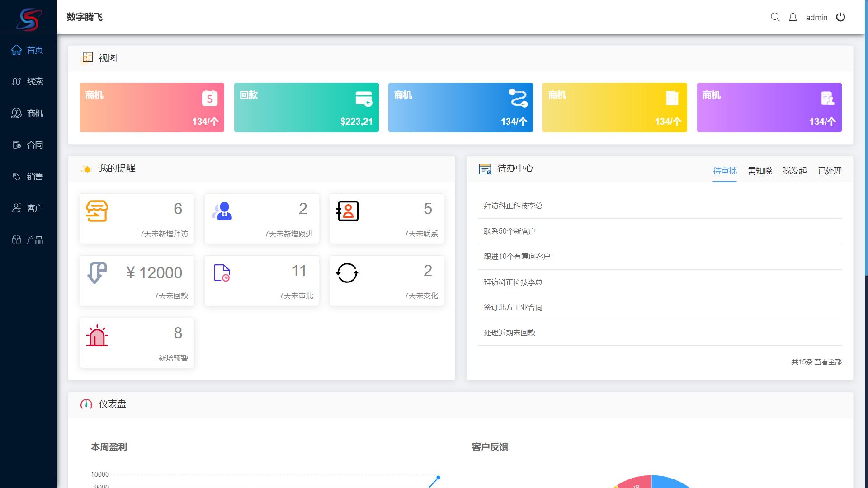Screen dimensions: 868x488
Task: Open the 客户 customers sidebar icon
Action: 16,208
